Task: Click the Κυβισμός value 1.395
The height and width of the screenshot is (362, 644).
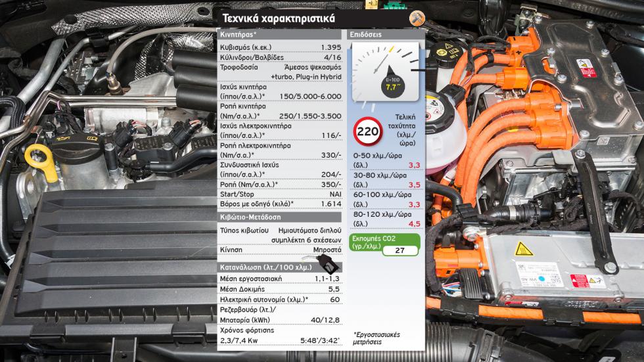Action: pyautogui.click(x=331, y=47)
